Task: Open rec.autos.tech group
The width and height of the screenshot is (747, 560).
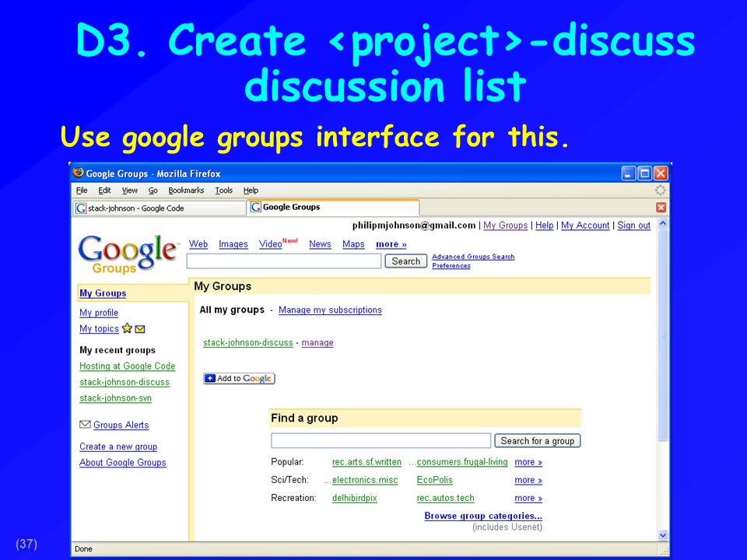Action: pos(445,498)
